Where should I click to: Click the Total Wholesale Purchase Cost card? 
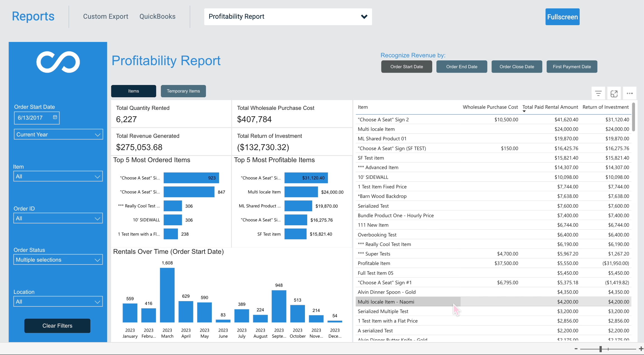[x=292, y=114]
